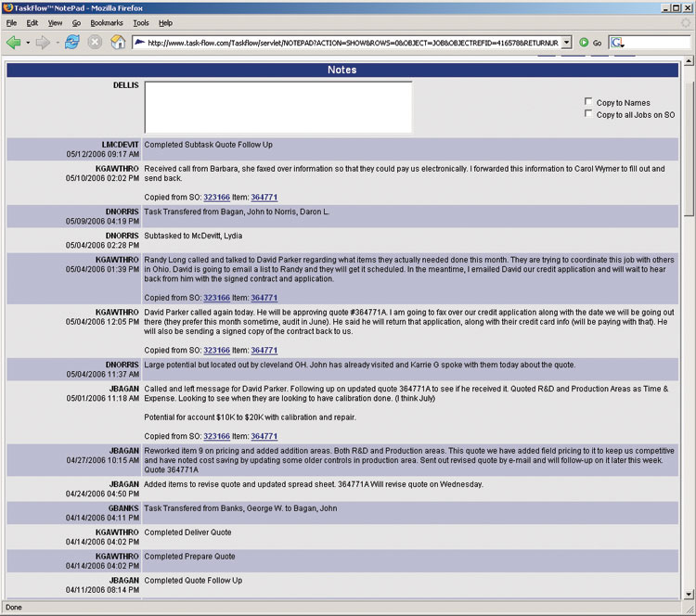Screen dimensions: 696x616
Task: Click the vertical scrollbar thumb
Action: [689, 148]
